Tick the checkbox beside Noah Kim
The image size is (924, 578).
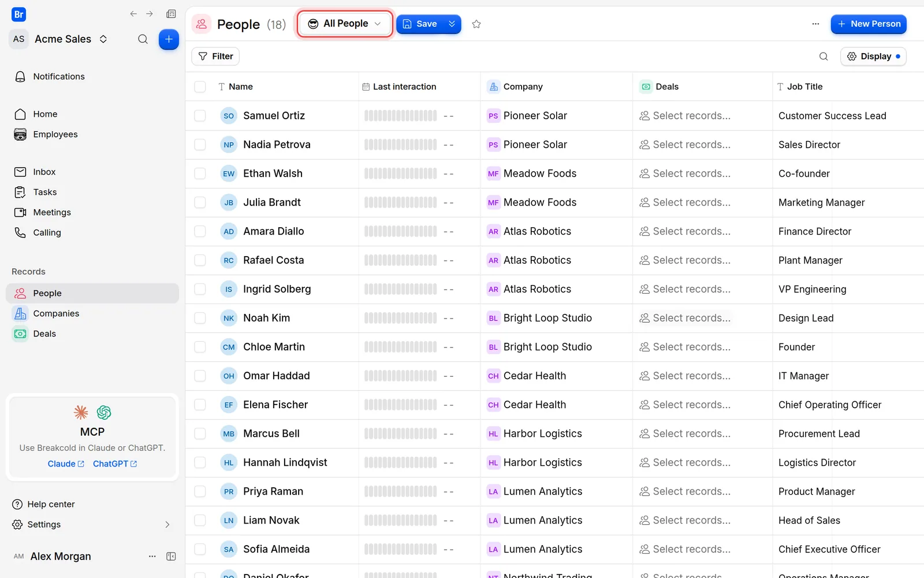(200, 318)
